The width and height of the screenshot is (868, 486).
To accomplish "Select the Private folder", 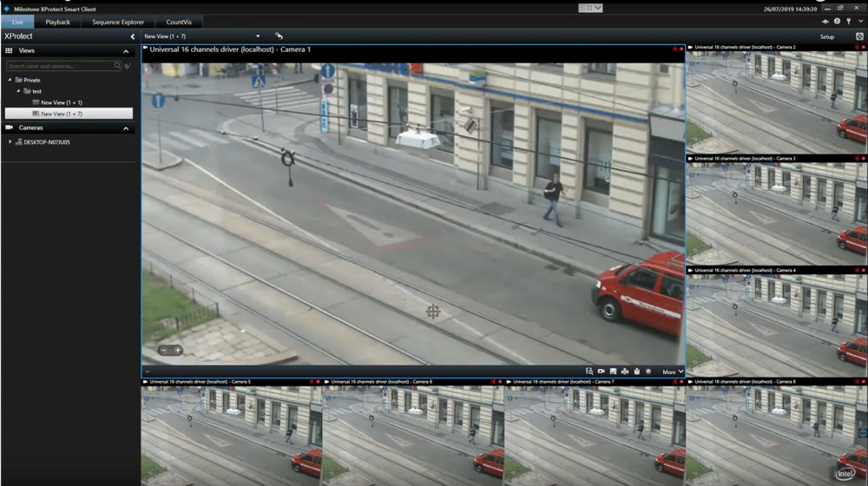I will point(28,80).
